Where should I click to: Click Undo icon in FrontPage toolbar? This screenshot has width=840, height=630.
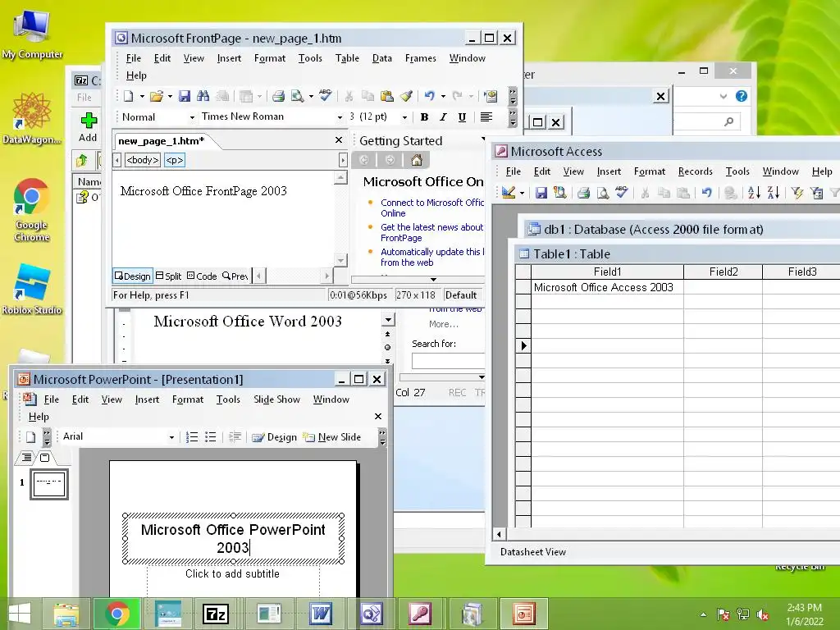tap(430, 96)
